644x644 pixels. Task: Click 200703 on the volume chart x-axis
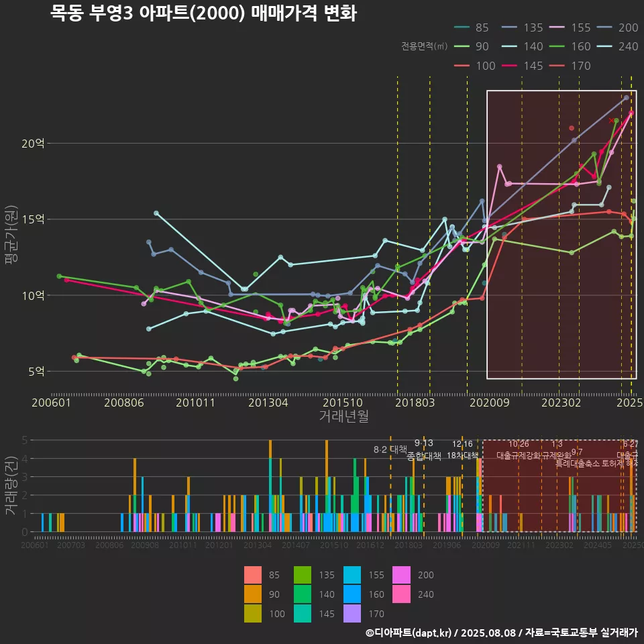pos(71,545)
